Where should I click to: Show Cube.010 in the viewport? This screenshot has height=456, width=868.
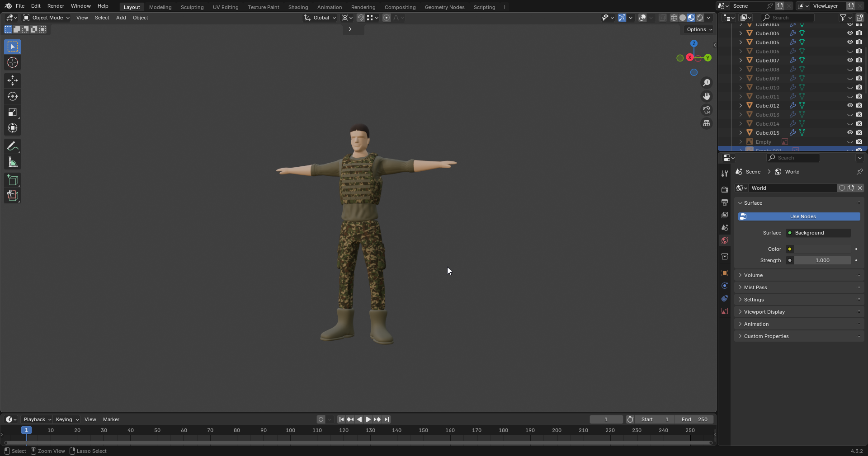(849, 88)
